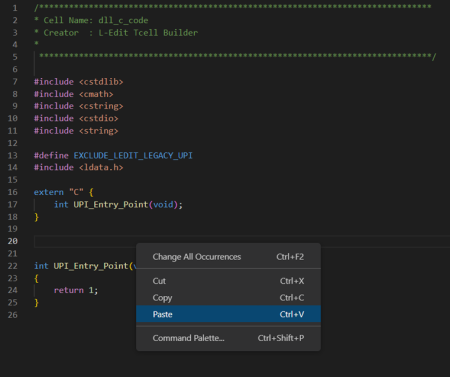Click the return 1 statement
450x377 pixels.
point(76,290)
